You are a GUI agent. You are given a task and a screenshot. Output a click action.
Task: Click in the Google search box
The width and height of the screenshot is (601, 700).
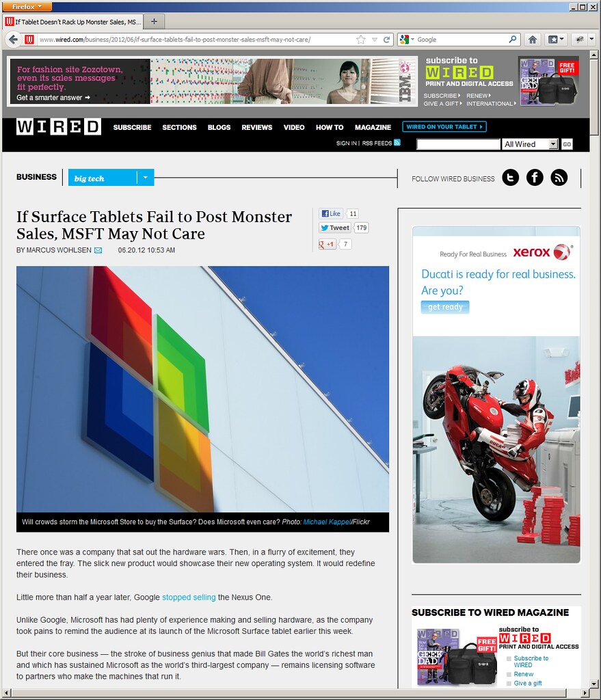point(462,39)
